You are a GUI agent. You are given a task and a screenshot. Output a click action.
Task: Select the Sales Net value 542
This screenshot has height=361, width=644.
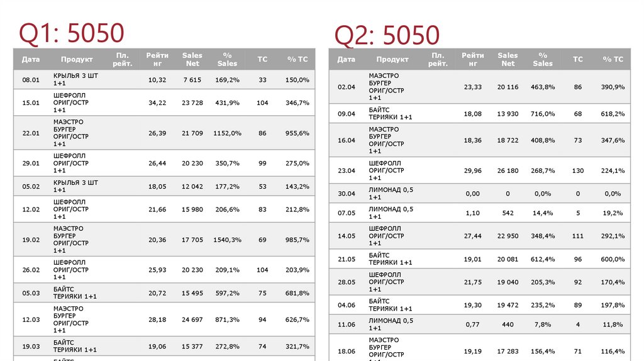point(507,213)
